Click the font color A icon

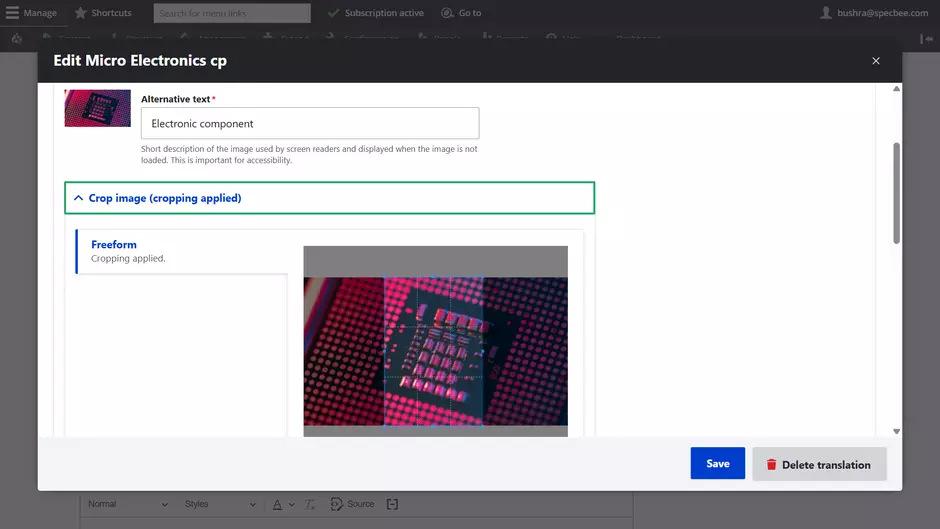(x=277, y=505)
